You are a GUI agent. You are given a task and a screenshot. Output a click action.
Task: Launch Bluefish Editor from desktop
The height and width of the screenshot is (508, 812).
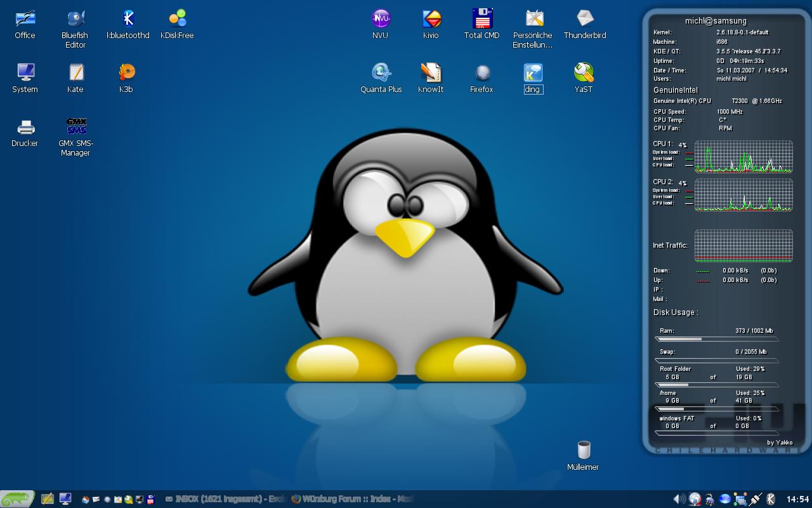click(75, 29)
